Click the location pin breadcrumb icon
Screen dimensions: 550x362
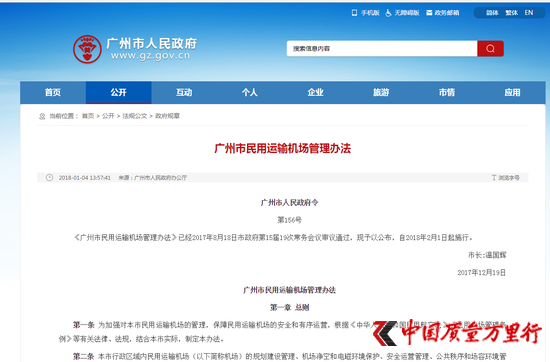pyautogui.click(x=42, y=116)
